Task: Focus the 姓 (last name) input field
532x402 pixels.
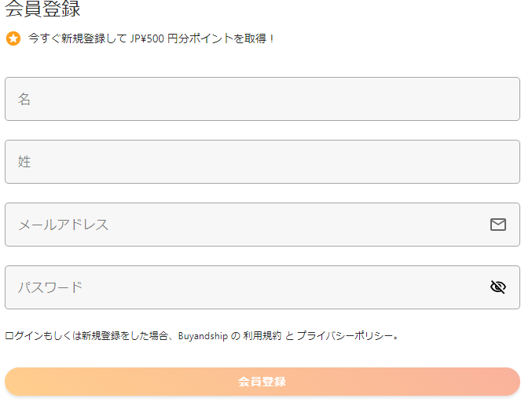Action: 262,162
